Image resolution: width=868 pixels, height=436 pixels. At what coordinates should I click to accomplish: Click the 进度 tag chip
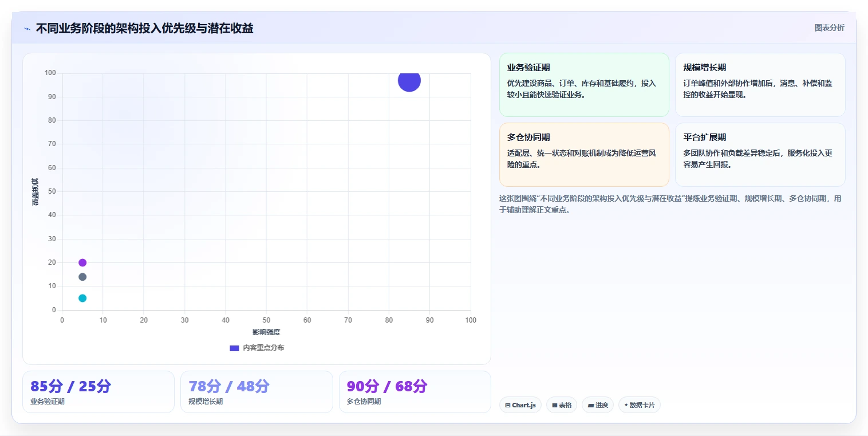598,405
